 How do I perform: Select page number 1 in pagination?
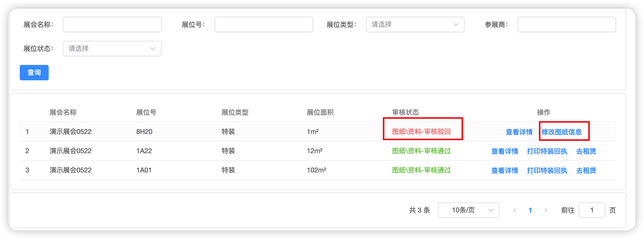(x=530, y=210)
